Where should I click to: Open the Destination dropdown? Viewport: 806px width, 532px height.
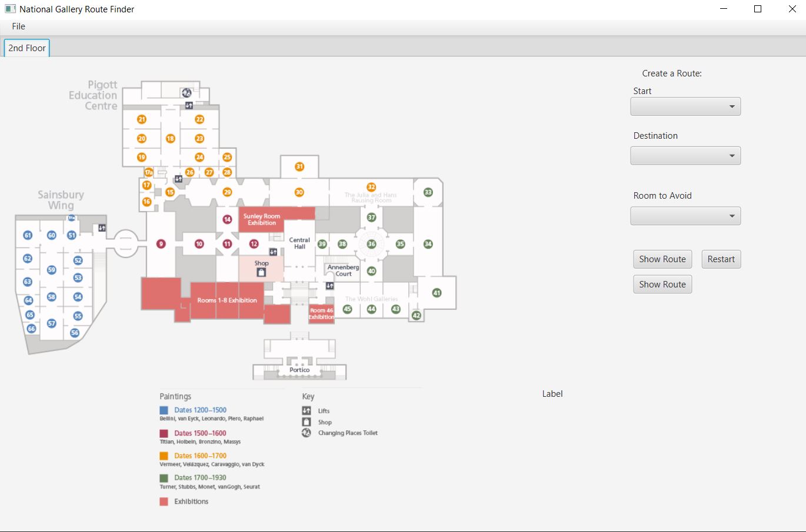pos(685,155)
